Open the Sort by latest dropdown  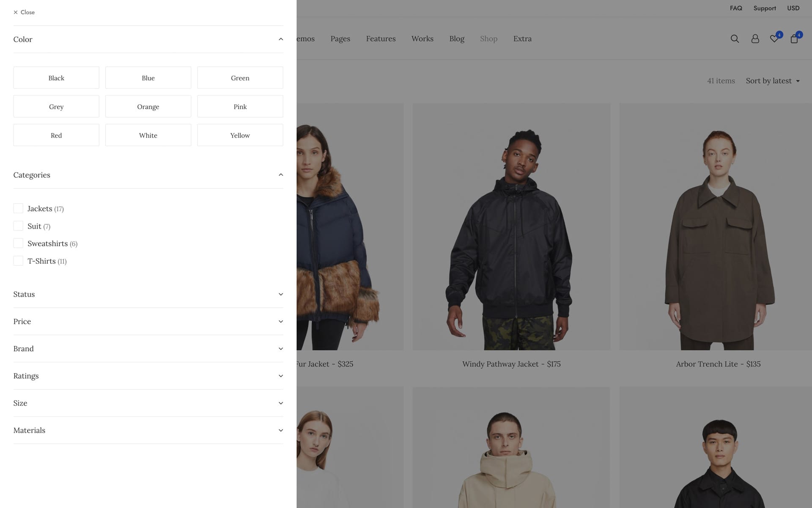point(772,81)
